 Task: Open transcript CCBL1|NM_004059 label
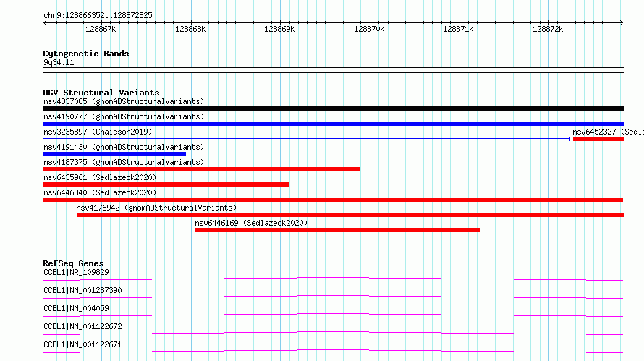(76, 308)
